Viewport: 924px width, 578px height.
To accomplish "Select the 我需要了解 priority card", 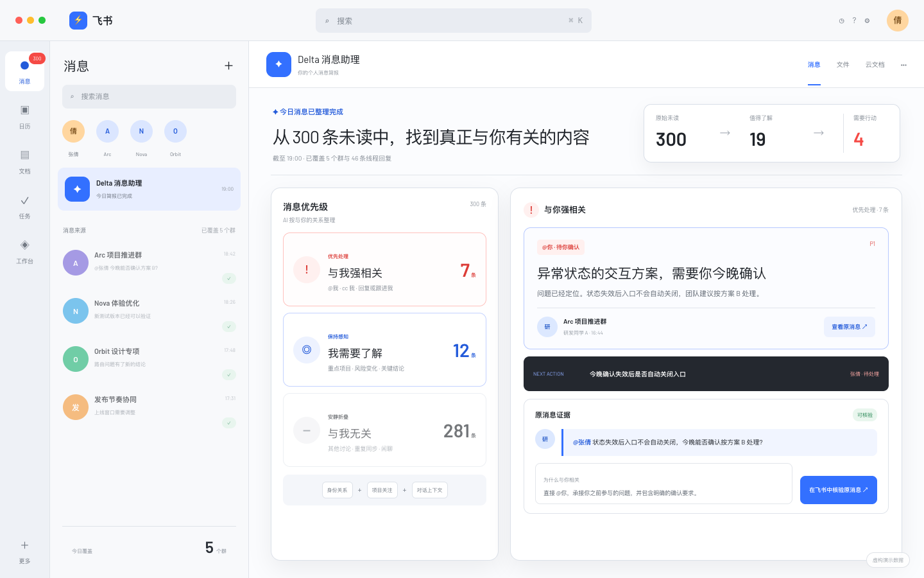I will point(384,350).
